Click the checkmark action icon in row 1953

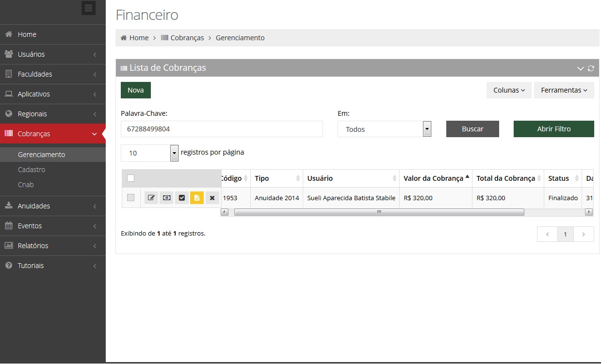click(x=182, y=198)
